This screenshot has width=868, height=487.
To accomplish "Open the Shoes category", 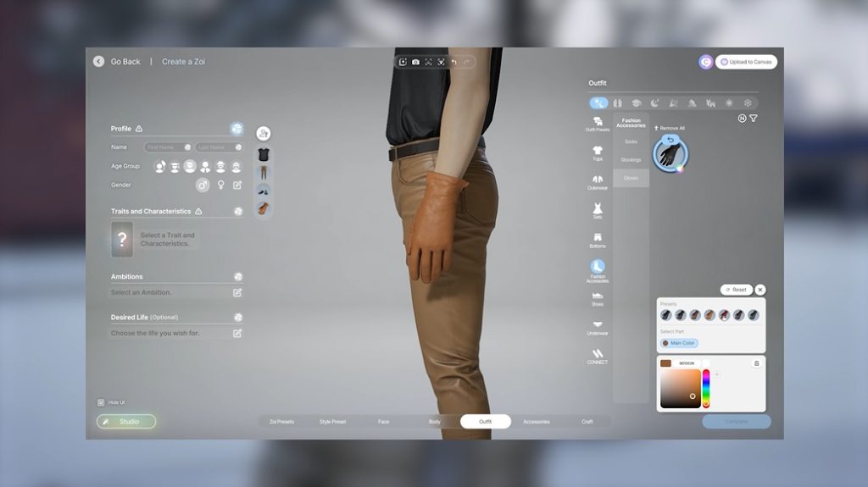I will (x=598, y=298).
